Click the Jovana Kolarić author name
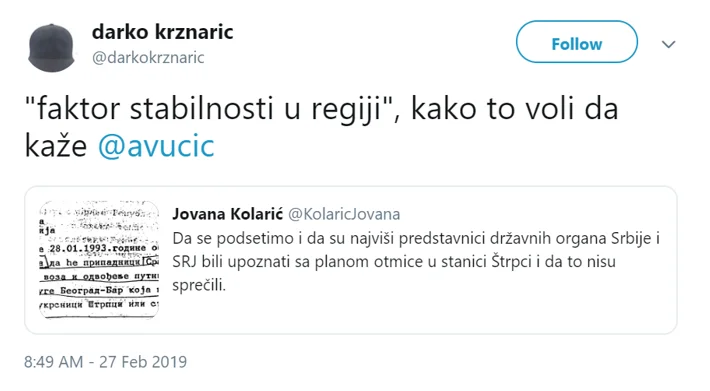Screen dimensions: 710x391 227,214
